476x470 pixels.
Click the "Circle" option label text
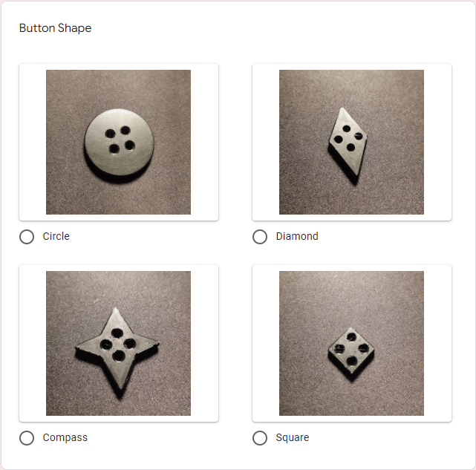pyautogui.click(x=56, y=236)
